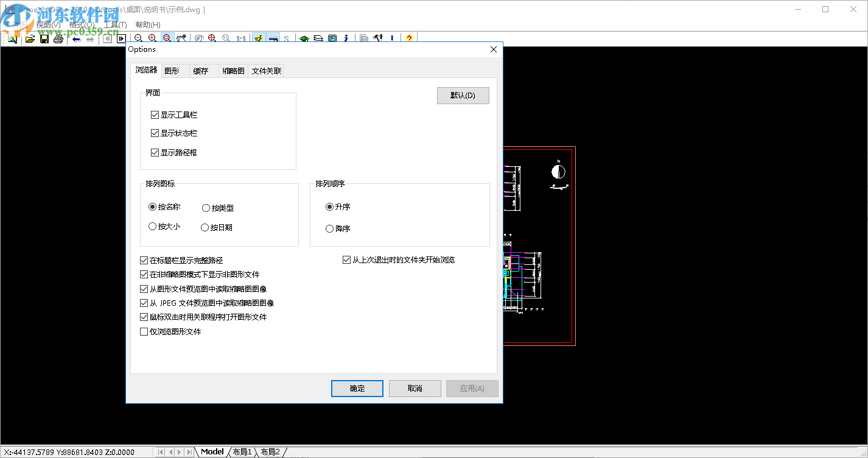Image resolution: width=868 pixels, height=458 pixels.
Task: Click the 默认(D) button
Action: coord(463,96)
